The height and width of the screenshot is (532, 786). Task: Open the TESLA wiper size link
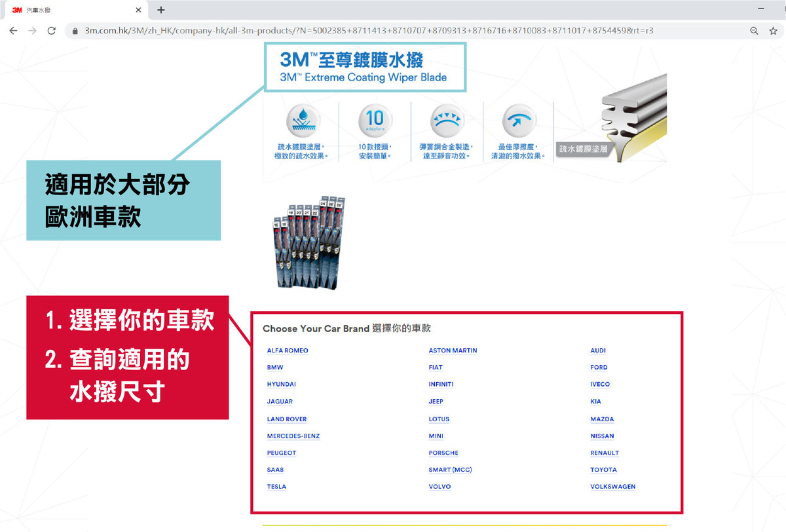[x=276, y=487]
